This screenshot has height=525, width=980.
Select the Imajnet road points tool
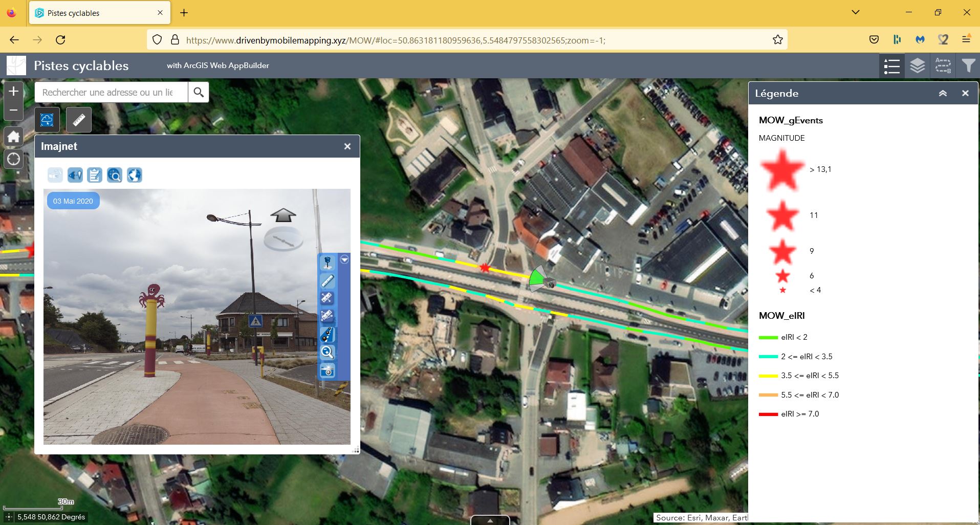pyautogui.click(x=328, y=334)
